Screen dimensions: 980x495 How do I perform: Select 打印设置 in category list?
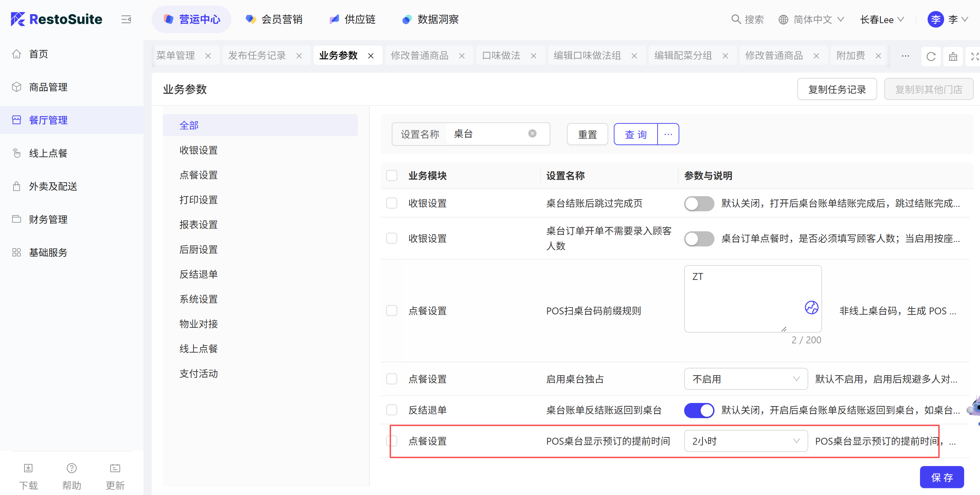198,200
